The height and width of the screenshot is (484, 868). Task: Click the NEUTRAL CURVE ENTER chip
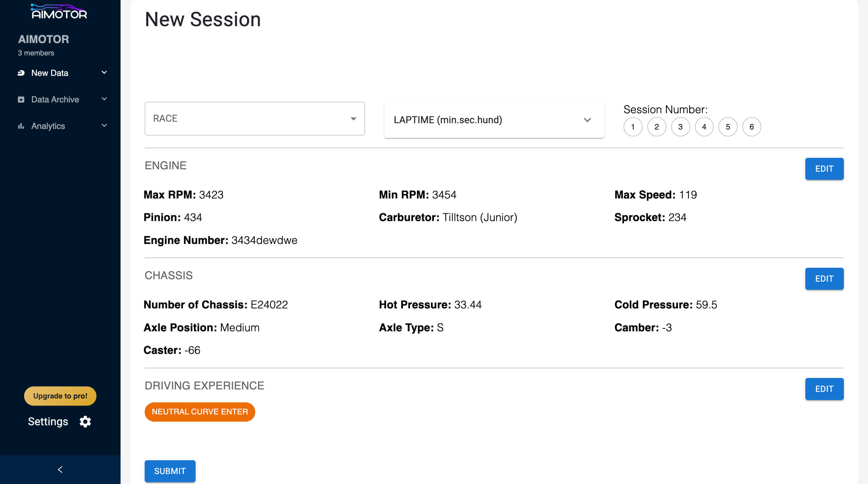[200, 412]
